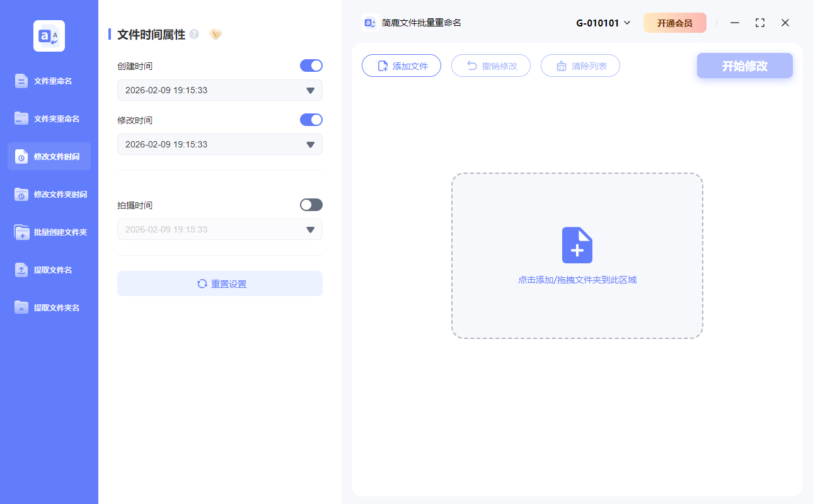This screenshot has width=813, height=504.
Task: Open the 提取文件名 menu item
Action: [49, 270]
